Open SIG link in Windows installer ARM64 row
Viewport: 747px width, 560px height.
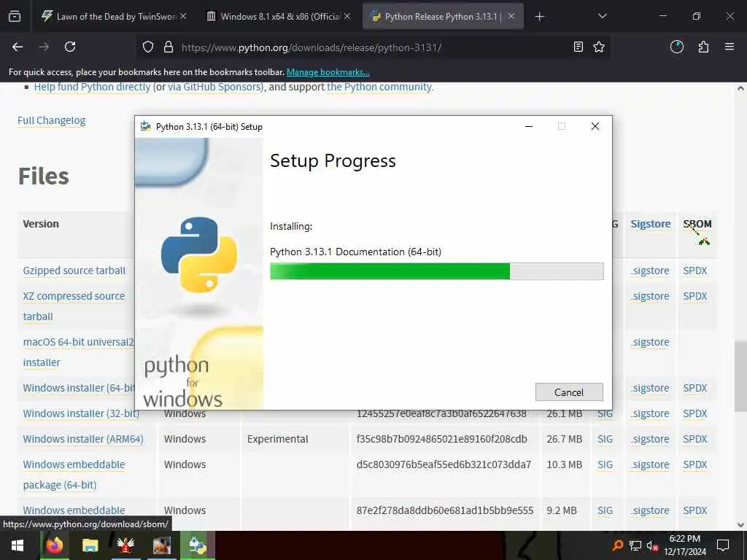coord(605,439)
